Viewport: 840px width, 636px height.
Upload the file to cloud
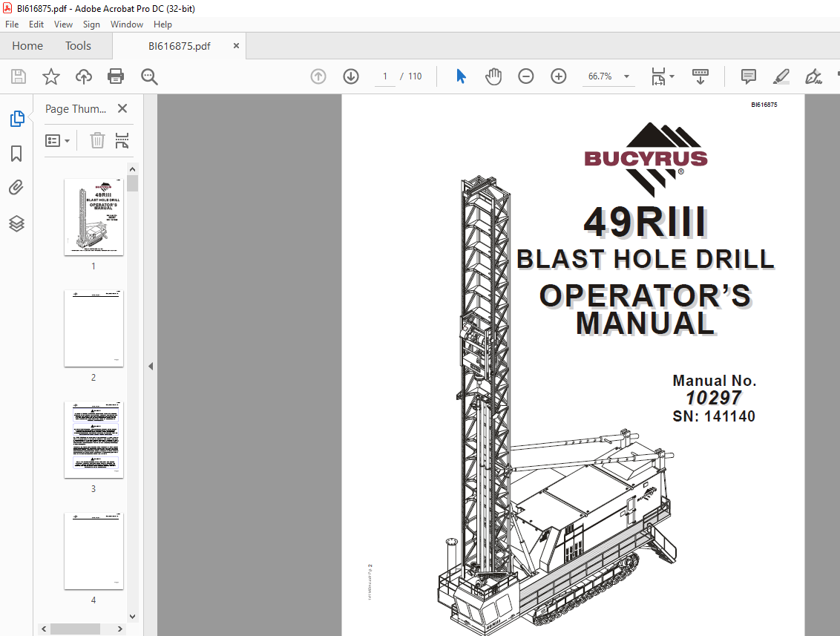[x=84, y=76]
